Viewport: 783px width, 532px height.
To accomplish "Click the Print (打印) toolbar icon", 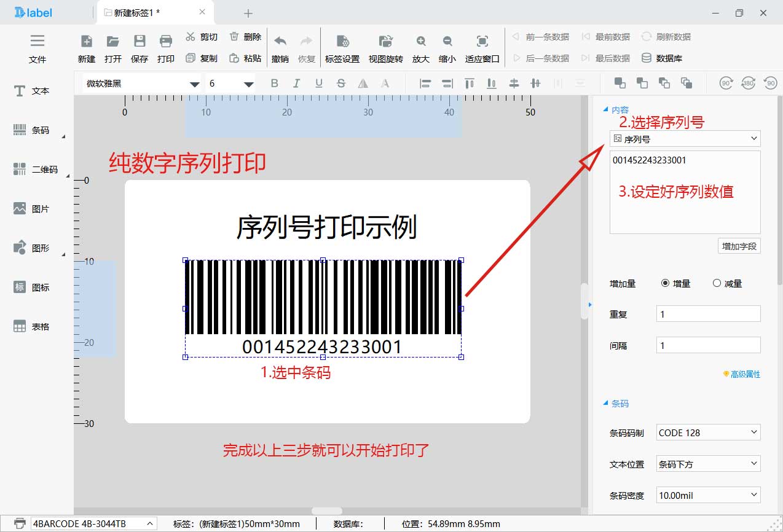I will pos(165,42).
